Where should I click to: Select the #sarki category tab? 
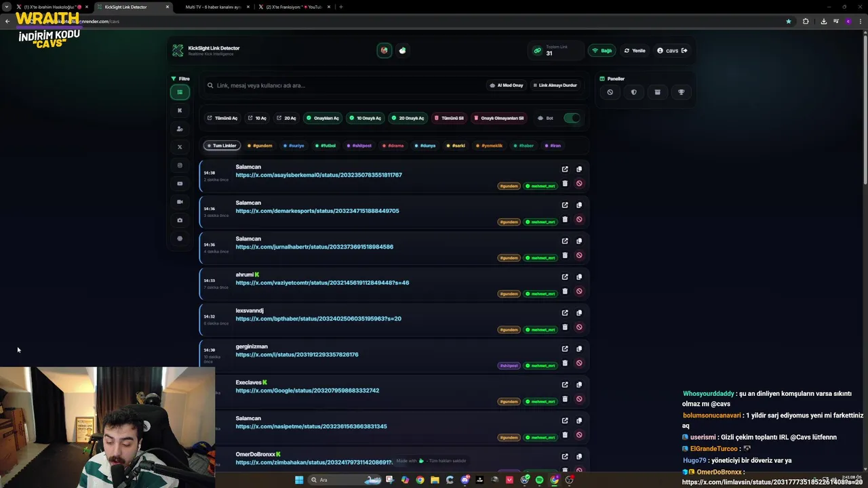coord(456,146)
